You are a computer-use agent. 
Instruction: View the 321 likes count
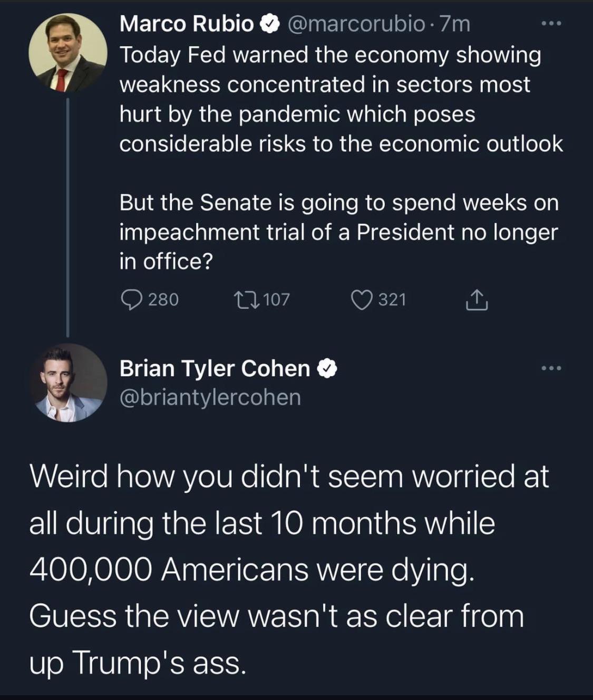[x=393, y=300]
